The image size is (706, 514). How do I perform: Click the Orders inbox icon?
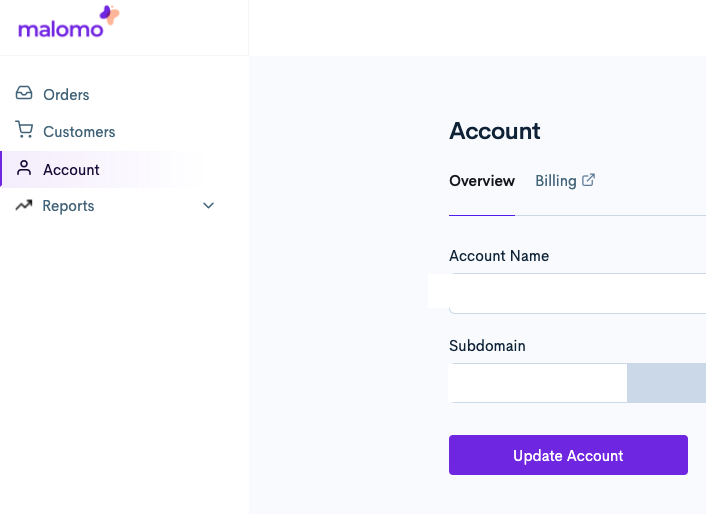pyautogui.click(x=24, y=94)
